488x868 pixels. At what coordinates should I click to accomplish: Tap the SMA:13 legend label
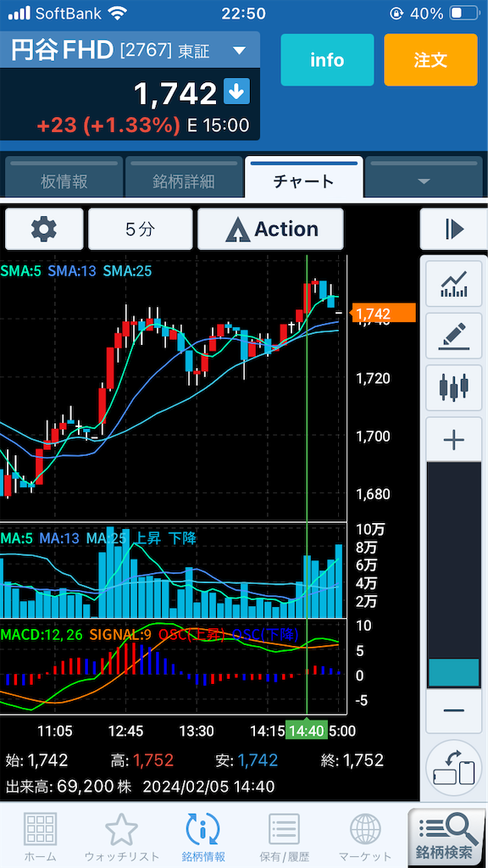coord(71,270)
